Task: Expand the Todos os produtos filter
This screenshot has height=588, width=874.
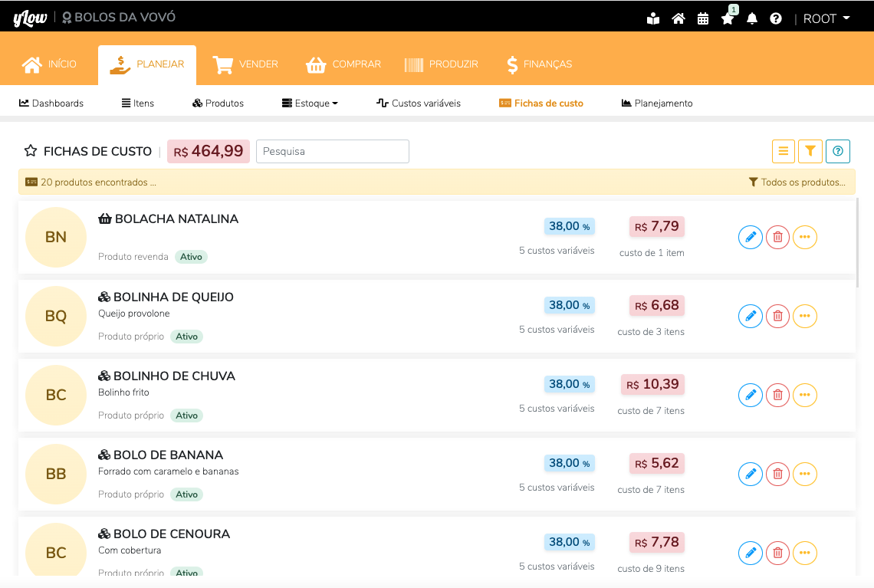Action: click(797, 182)
